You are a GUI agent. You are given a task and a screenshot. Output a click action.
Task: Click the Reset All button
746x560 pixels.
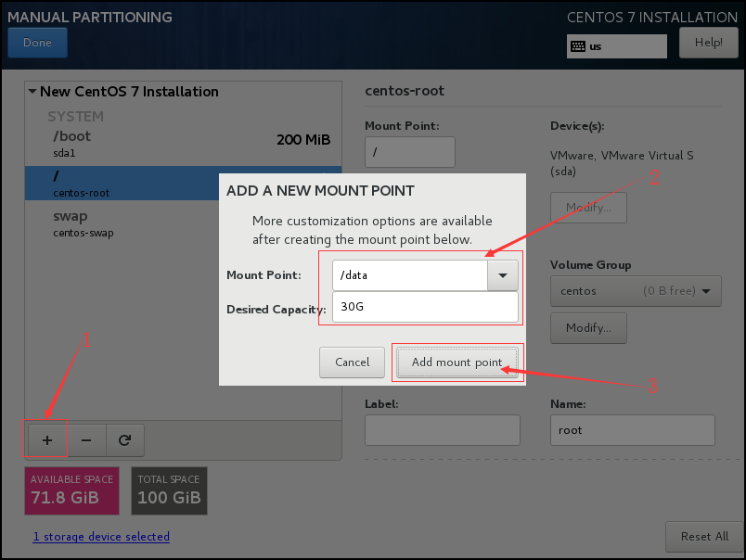(704, 537)
